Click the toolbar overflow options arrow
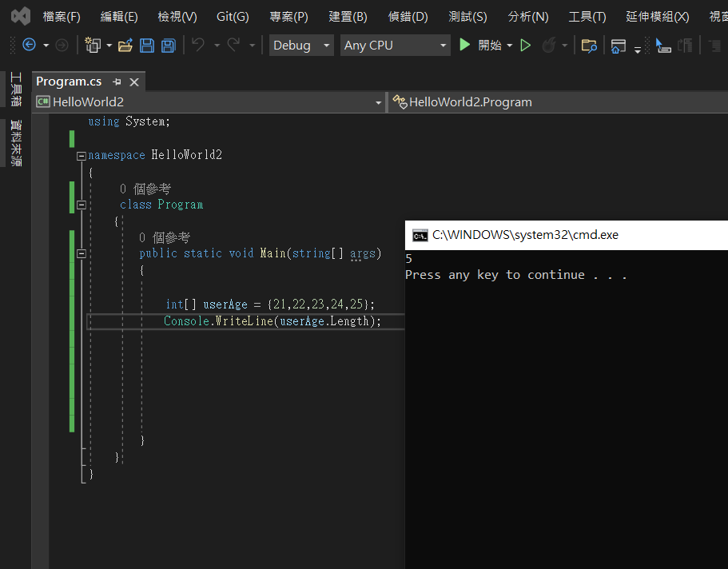The width and height of the screenshot is (728, 569). (638, 50)
